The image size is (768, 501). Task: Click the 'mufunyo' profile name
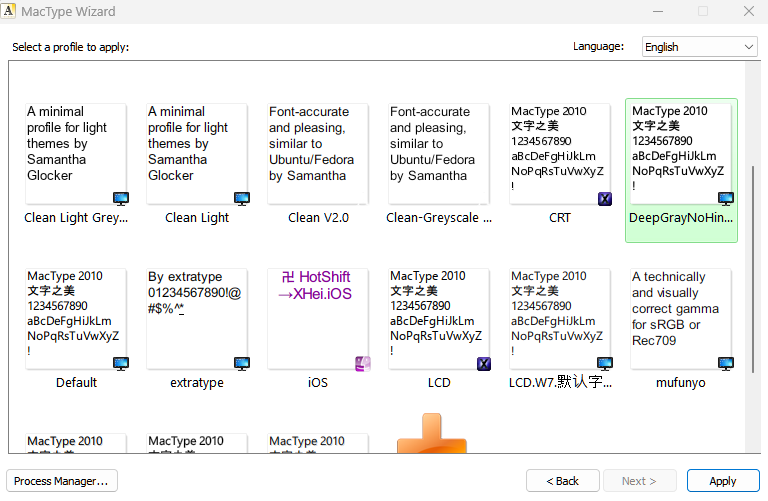pos(681,382)
